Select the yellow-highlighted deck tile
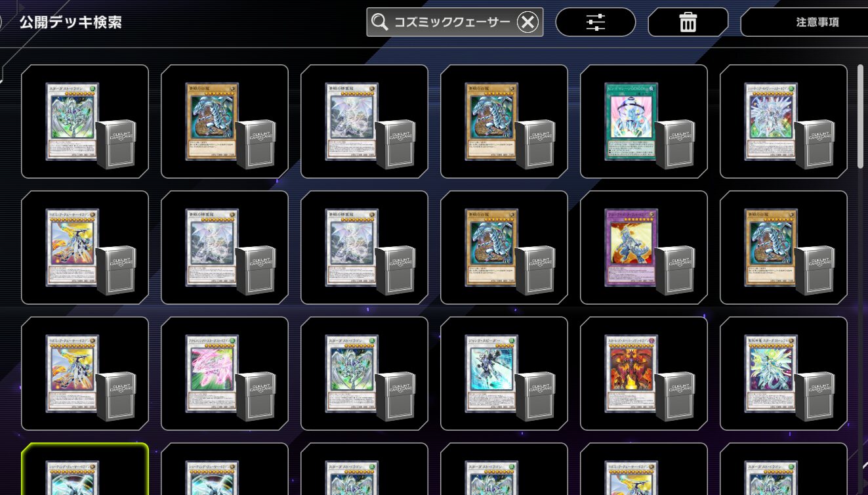This screenshot has height=495, width=868. (85, 469)
